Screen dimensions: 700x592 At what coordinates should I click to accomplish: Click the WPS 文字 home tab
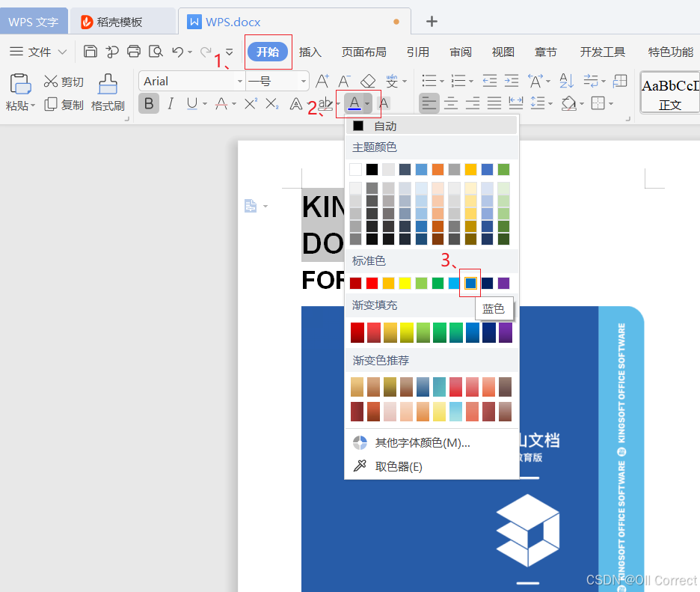[34, 22]
